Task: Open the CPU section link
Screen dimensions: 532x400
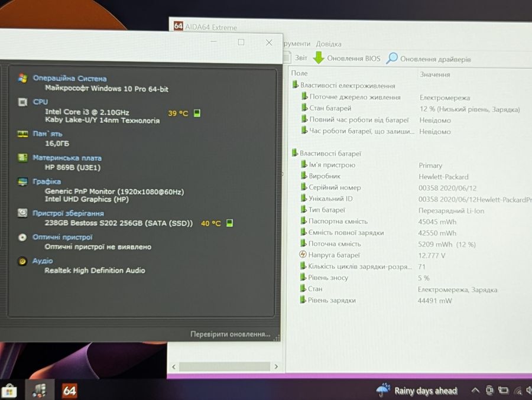Action: [x=40, y=102]
